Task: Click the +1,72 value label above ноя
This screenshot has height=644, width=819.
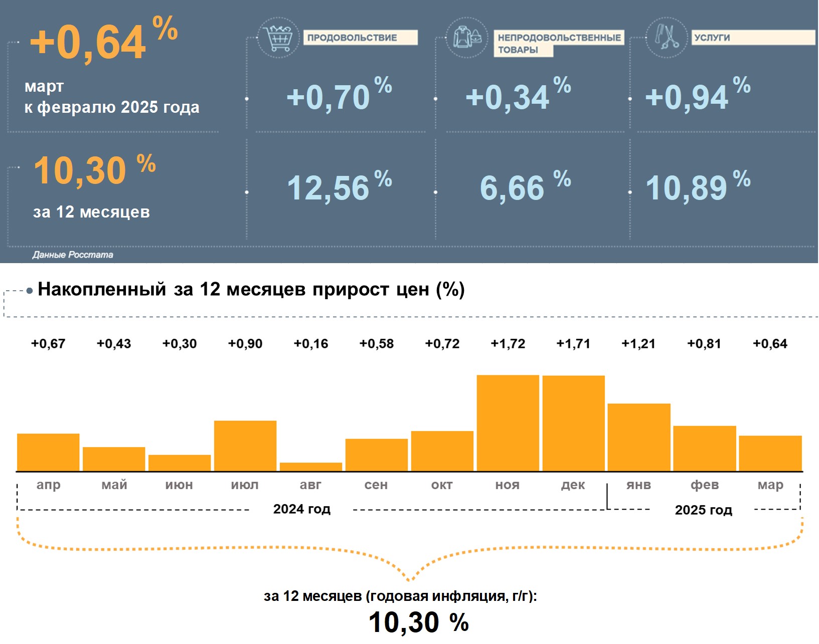Action: pyautogui.click(x=508, y=344)
